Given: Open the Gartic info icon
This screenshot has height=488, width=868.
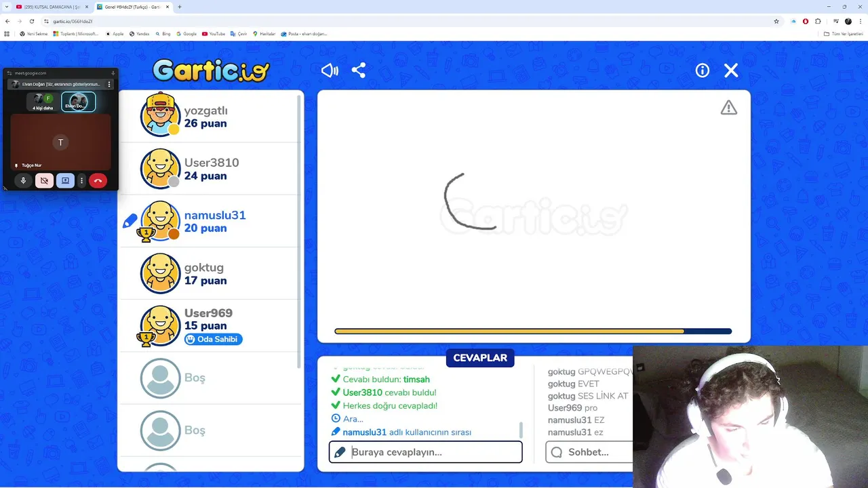Looking at the screenshot, I should coord(703,70).
